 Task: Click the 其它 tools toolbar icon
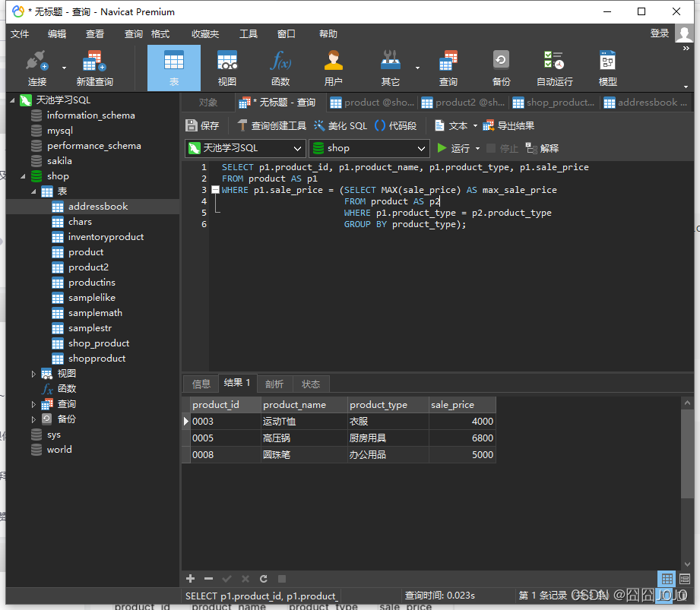pos(391,68)
